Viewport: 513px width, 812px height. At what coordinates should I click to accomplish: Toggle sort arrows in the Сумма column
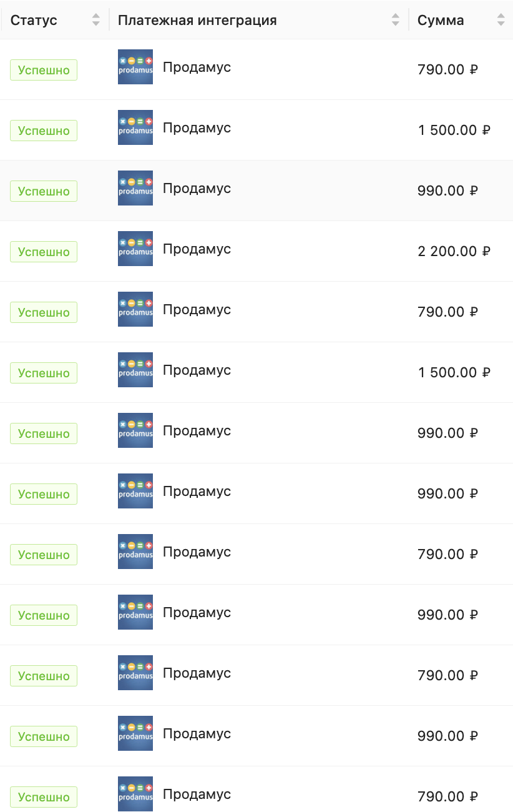click(x=501, y=20)
